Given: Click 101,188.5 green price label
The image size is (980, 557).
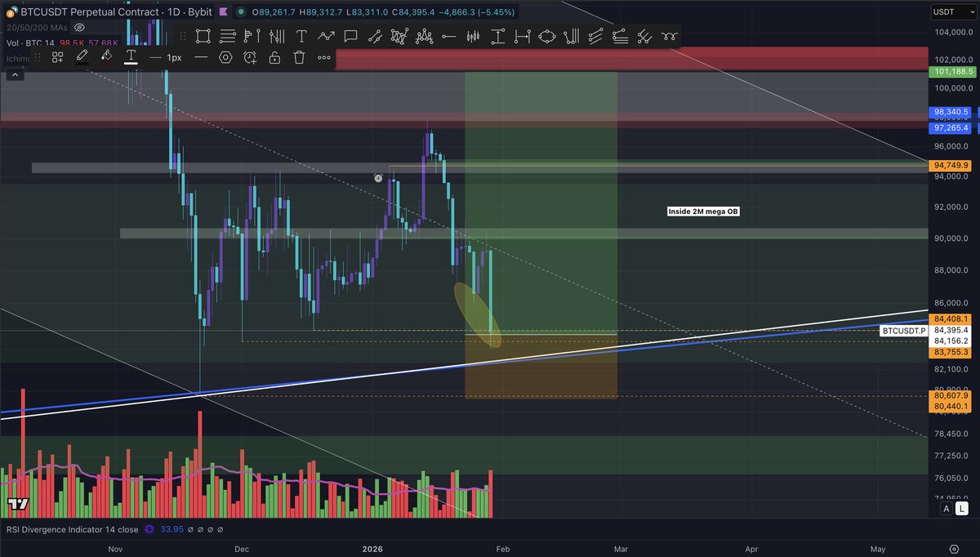Looking at the screenshot, I should 951,71.
